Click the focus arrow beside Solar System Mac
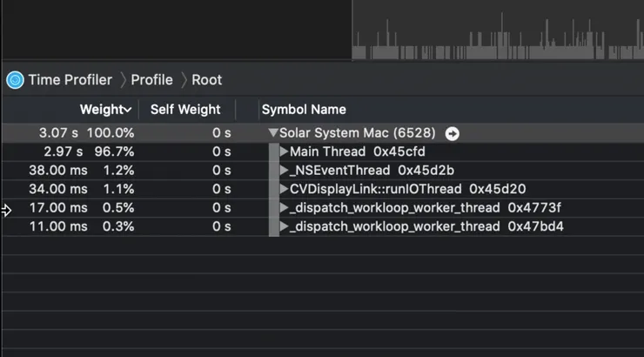 coord(452,133)
